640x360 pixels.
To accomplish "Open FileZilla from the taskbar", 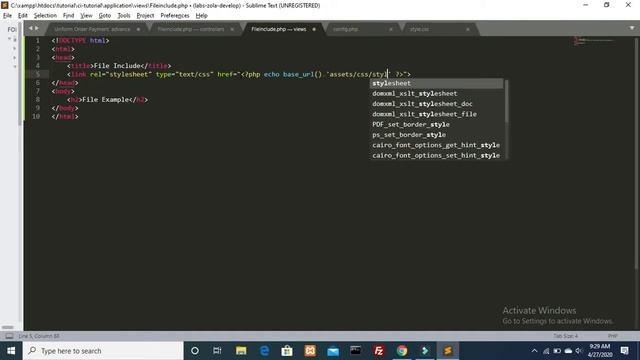I will pos(379,351).
